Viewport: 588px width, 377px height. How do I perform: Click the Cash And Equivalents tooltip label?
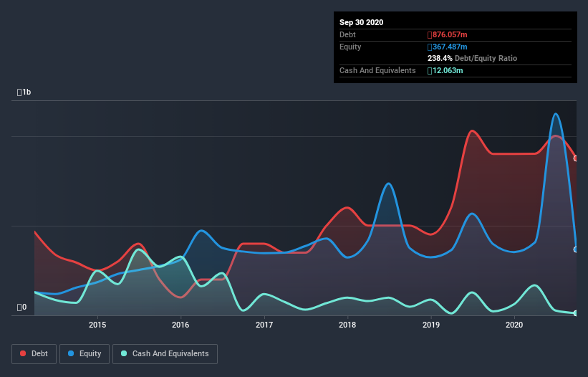pyautogui.click(x=377, y=70)
